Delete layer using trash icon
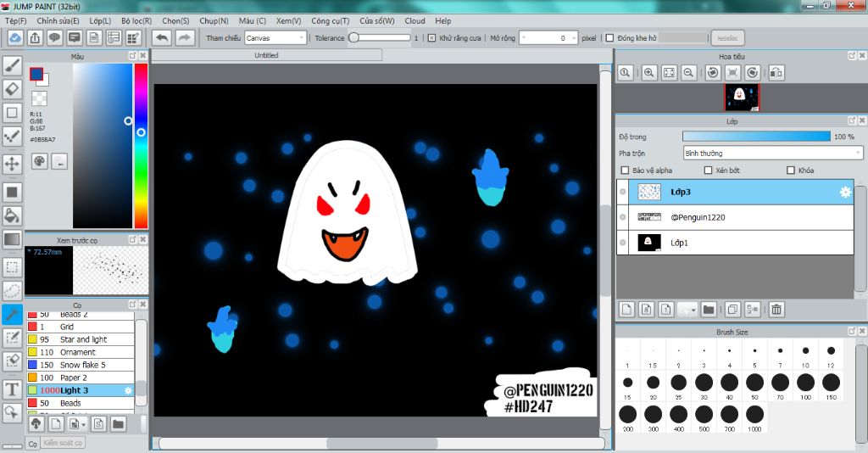Image resolution: width=868 pixels, height=453 pixels. (x=776, y=310)
